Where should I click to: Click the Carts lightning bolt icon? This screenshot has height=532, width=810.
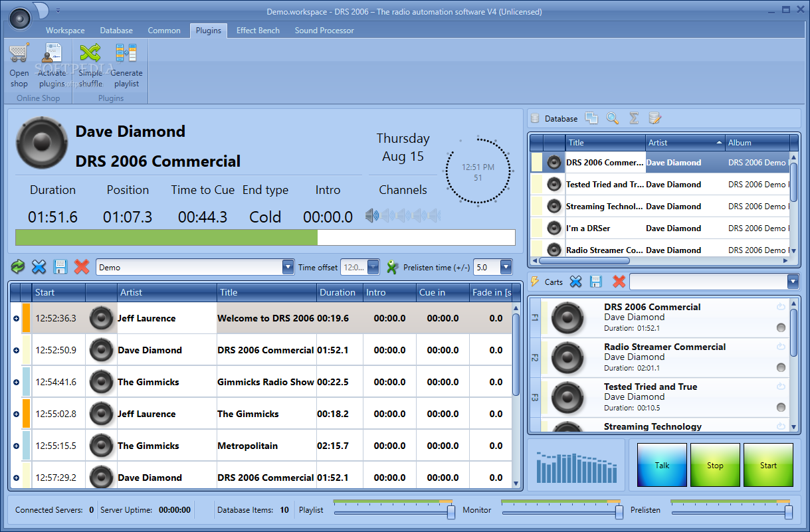pos(535,282)
